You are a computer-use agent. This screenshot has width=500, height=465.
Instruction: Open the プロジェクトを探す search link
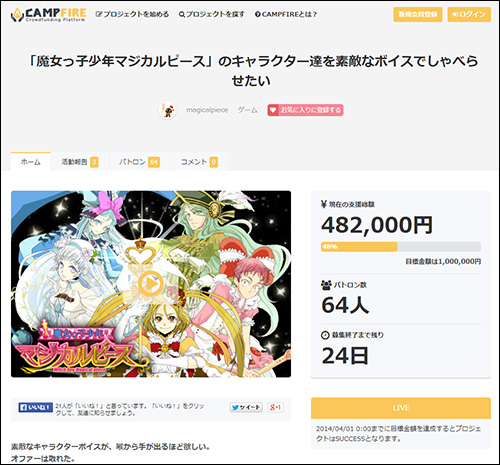click(x=212, y=14)
